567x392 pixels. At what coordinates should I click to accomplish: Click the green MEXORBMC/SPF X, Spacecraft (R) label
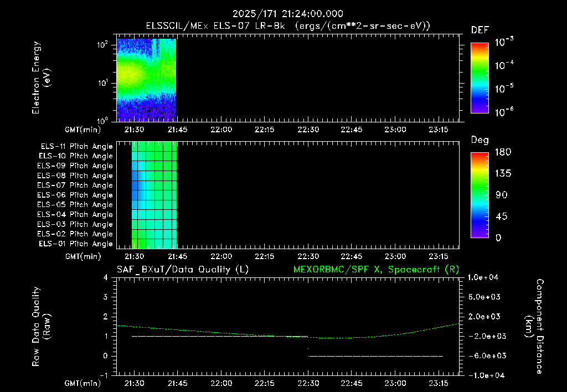tap(376, 270)
